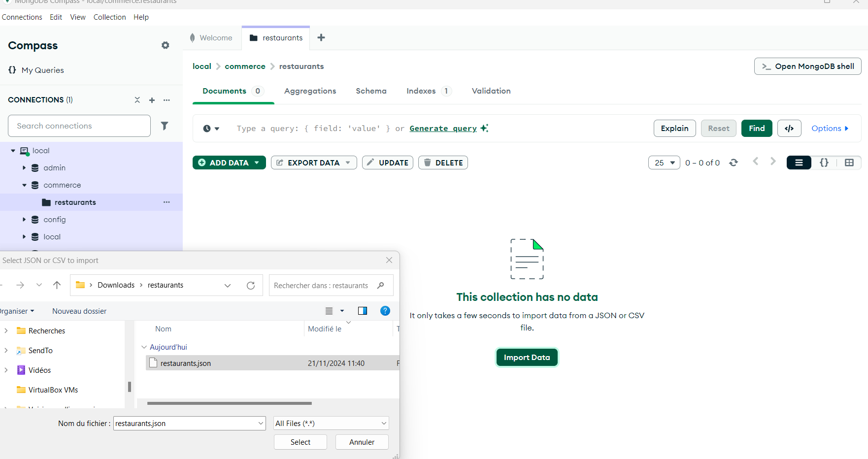Open connections more options menu

[167, 100]
